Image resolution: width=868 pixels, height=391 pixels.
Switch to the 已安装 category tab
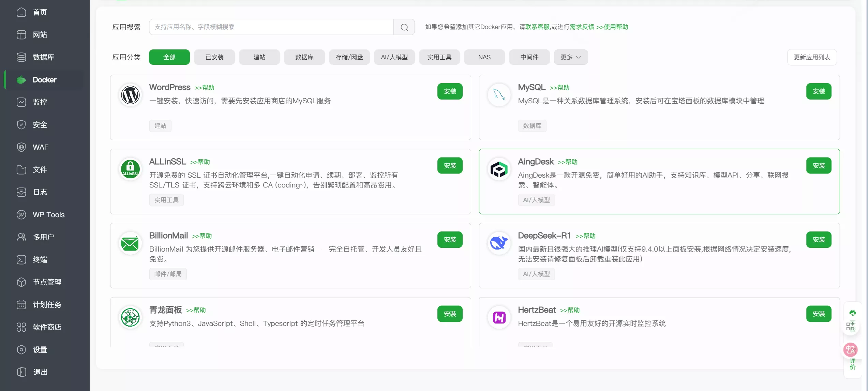[x=214, y=57]
